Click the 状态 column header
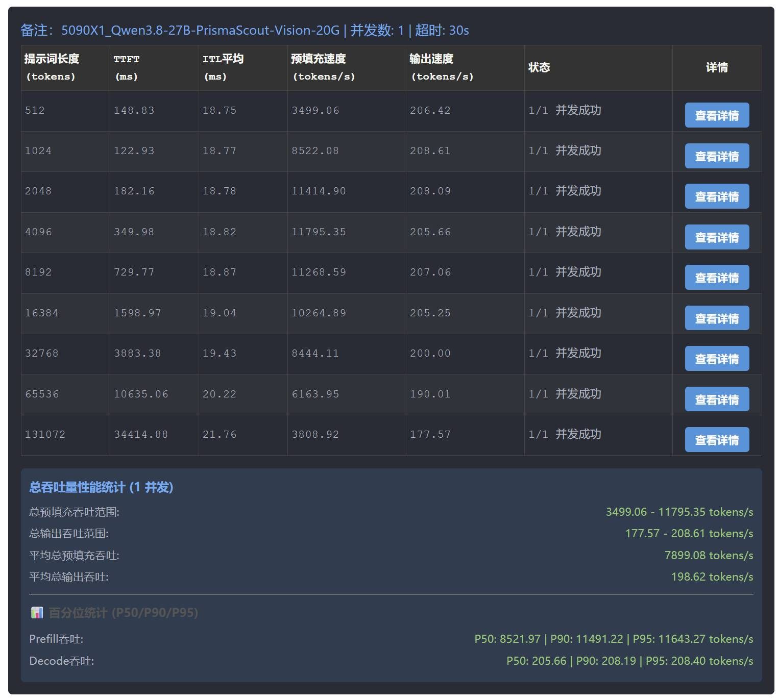This screenshot has width=778, height=700. [598, 68]
